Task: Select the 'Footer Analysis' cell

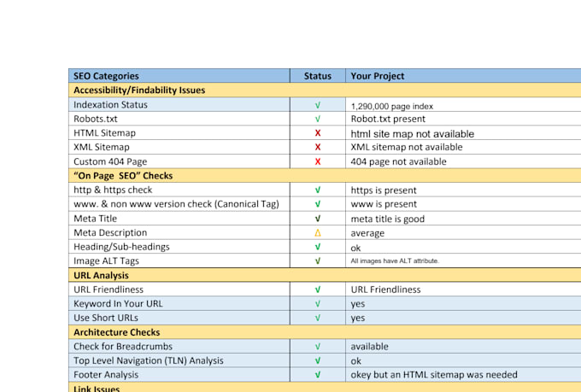Action: 179,375
